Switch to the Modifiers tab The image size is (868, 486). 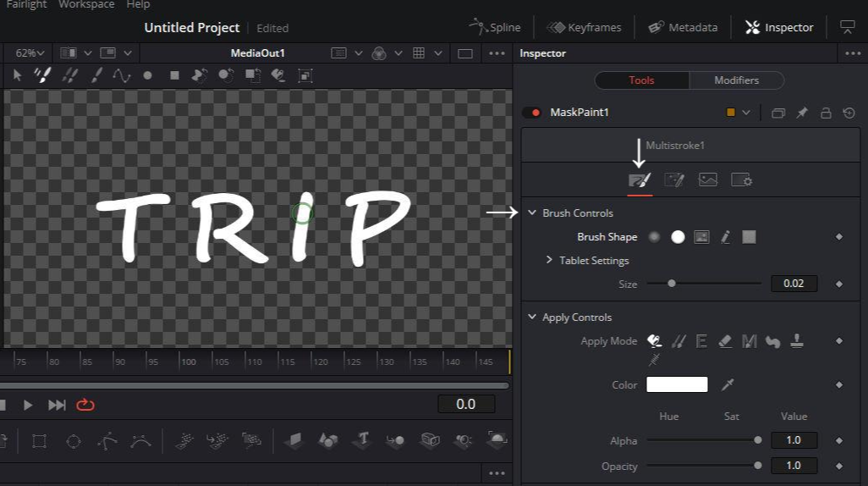[736, 80]
